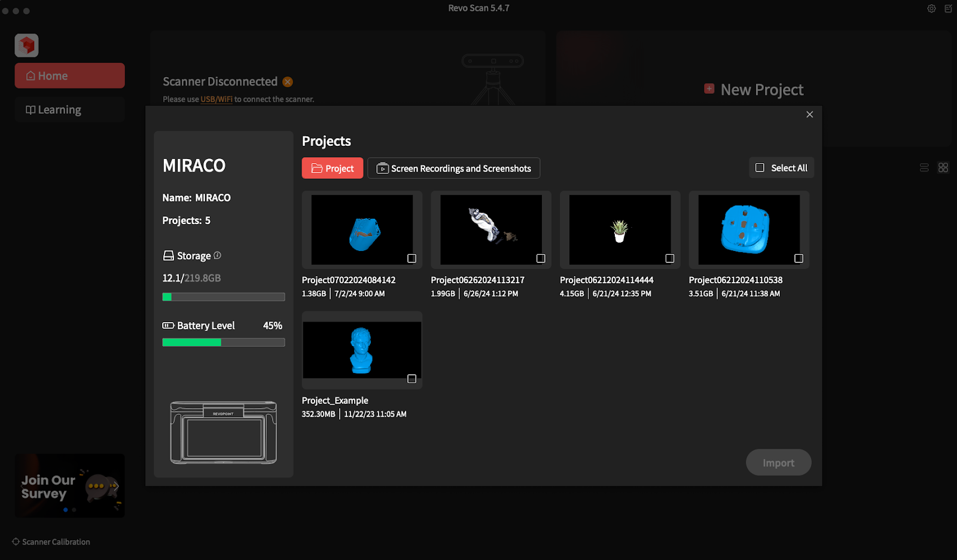957x560 pixels.
Task: Click the 352.30MB size value
Action: click(x=318, y=414)
